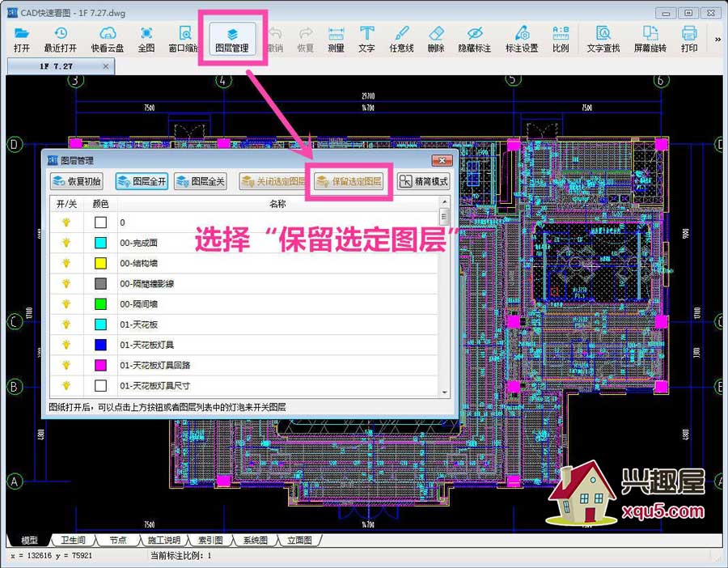Select layer name 01-天花板
728x568 pixels.
coord(138,324)
